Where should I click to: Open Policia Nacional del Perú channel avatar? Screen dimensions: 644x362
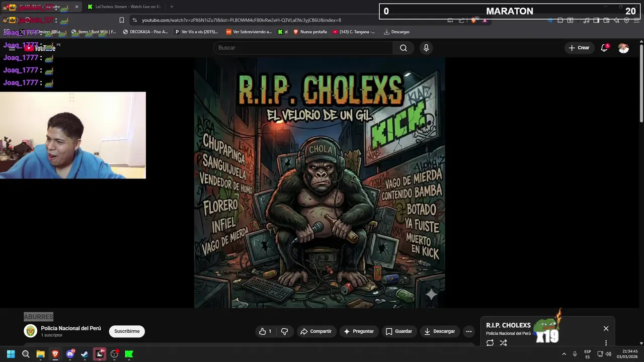click(31, 331)
